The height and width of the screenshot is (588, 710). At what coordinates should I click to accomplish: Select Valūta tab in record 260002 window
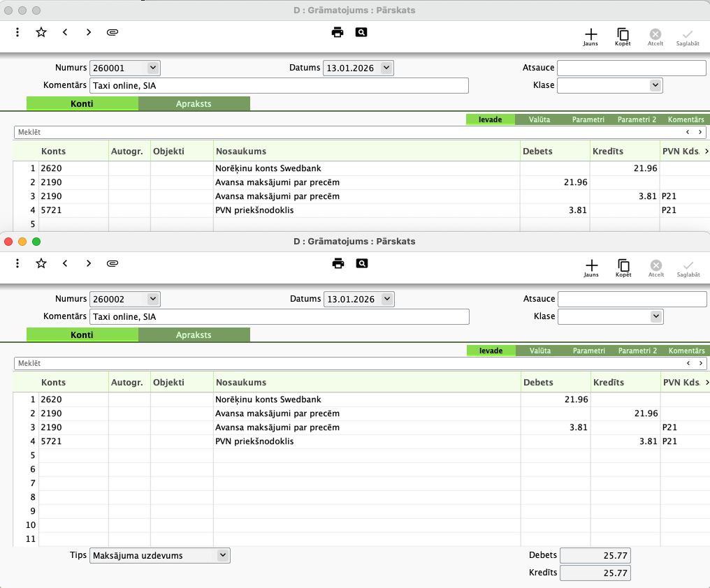540,351
